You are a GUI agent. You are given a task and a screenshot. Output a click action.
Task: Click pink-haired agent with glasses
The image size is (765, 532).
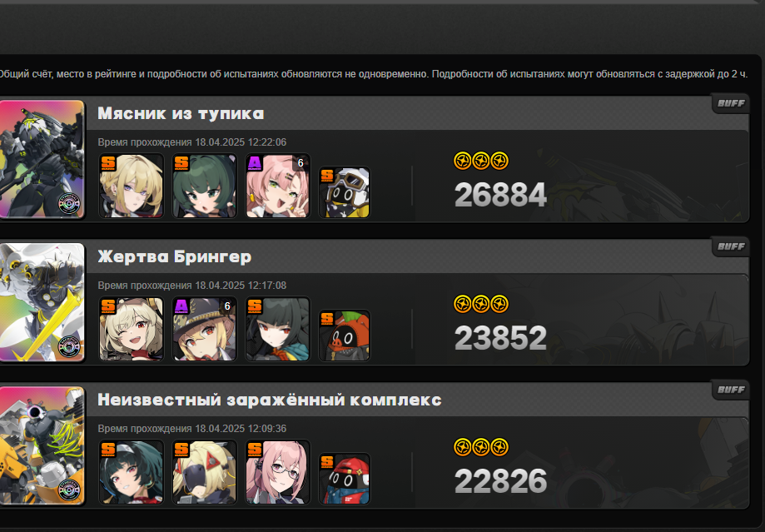(277, 472)
